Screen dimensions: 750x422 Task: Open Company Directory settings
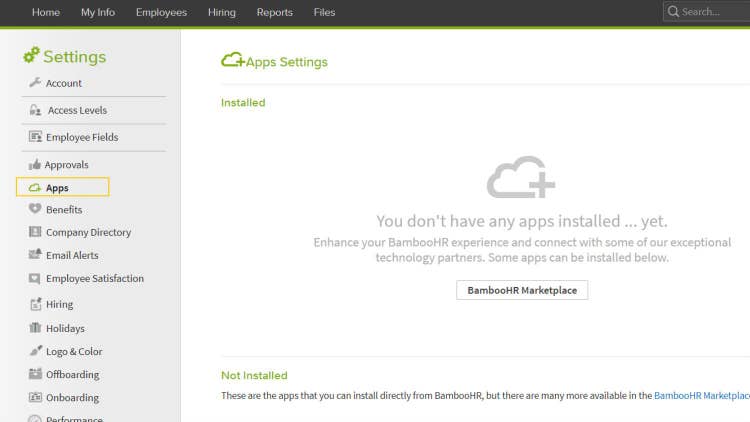point(88,233)
